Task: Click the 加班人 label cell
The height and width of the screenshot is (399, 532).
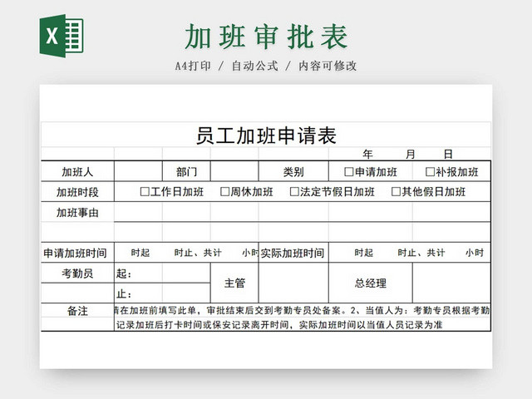Action: (x=77, y=171)
